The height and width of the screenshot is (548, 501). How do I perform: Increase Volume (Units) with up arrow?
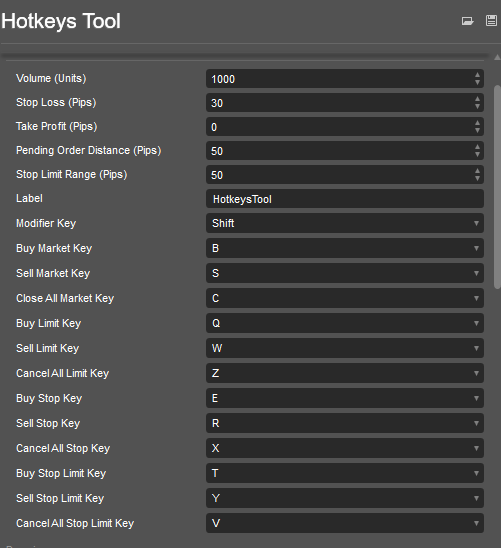coord(477,75)
